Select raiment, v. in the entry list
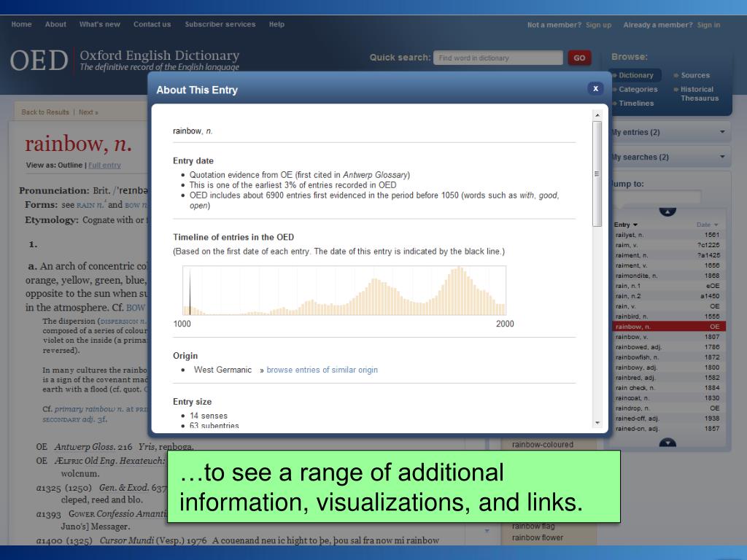747x560 pixels. point(669,265)
